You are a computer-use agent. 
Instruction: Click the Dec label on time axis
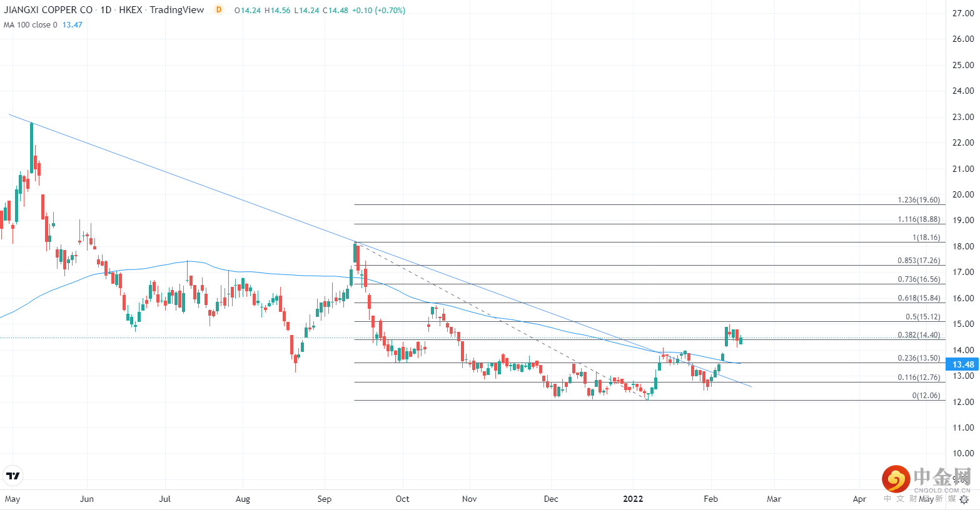pyautogui.click(x=551, y=499)
